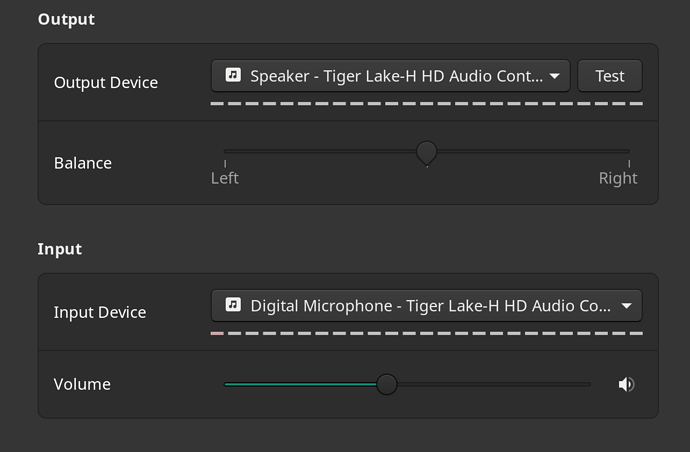Click the Input Device label

point(100,312)
